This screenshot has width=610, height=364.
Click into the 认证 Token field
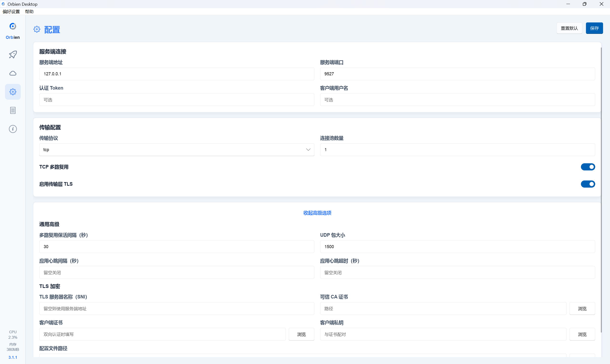pos(177,100)
